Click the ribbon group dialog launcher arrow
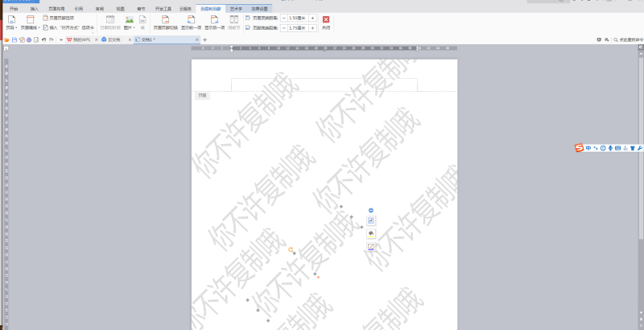 tap(93, 33)
